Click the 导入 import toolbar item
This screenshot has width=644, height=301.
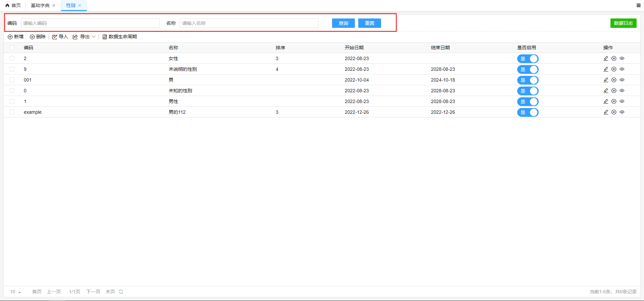[60, 37]
